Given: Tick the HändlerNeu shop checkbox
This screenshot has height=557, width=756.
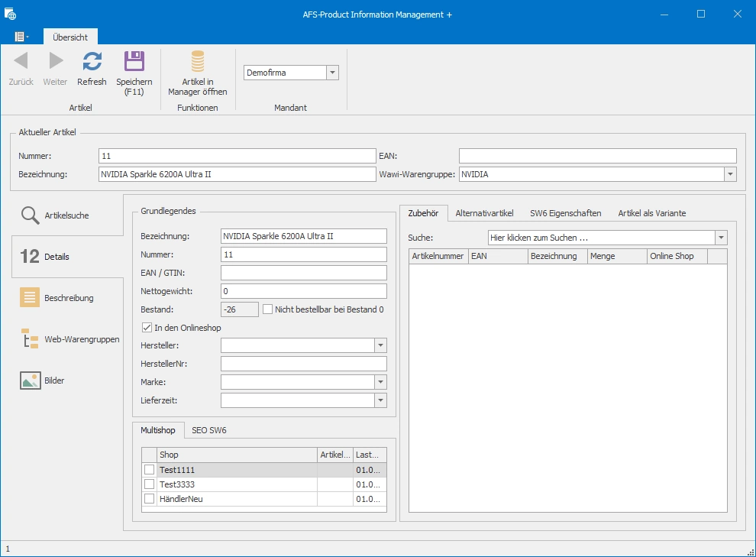Looking at the screenshot, I should 150,499.
